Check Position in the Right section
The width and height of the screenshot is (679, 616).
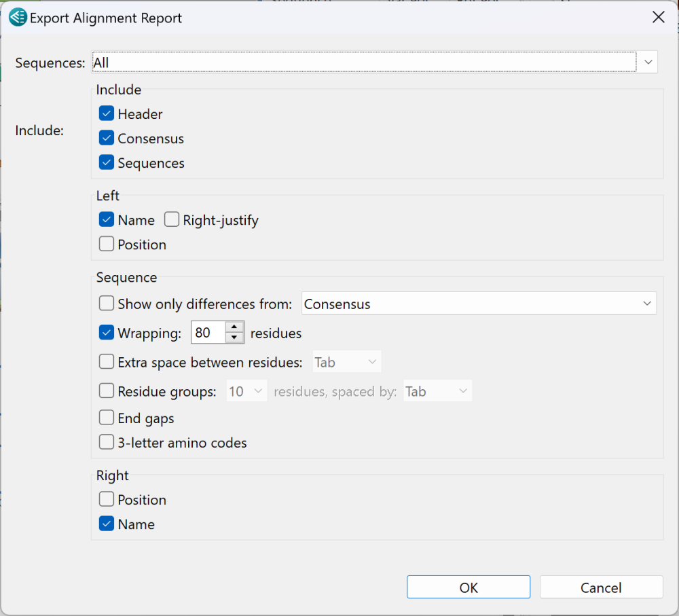click(106, 499)
